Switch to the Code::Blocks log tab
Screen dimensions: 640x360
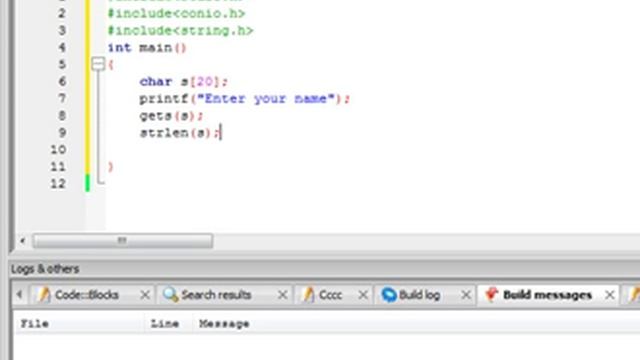pyautogui.click(x=86, y=295)
